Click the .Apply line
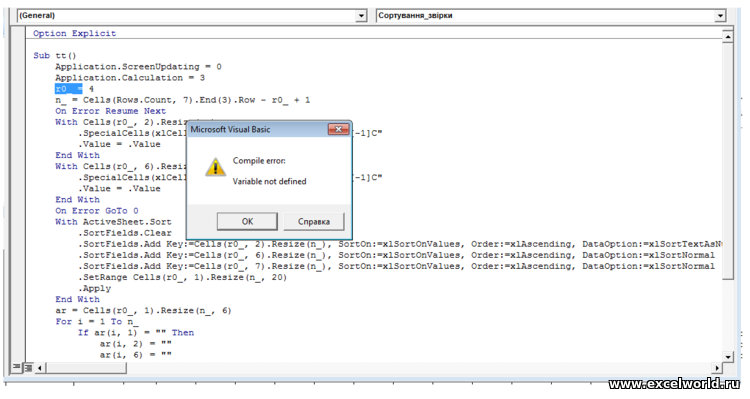Image resolution: width=750 pixels, height=399 pixels. pyautogui.click(x=95, y=288)
